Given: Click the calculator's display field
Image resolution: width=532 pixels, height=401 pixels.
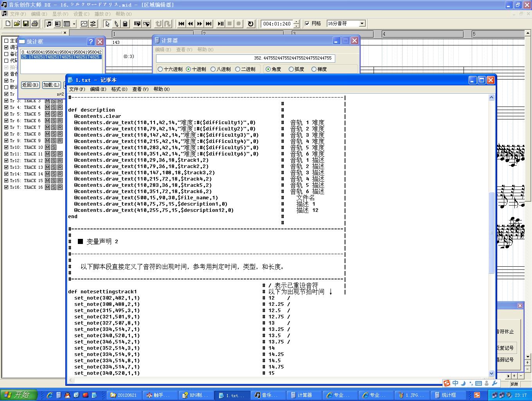Looking at the screenshot, I should coord(245,58).
